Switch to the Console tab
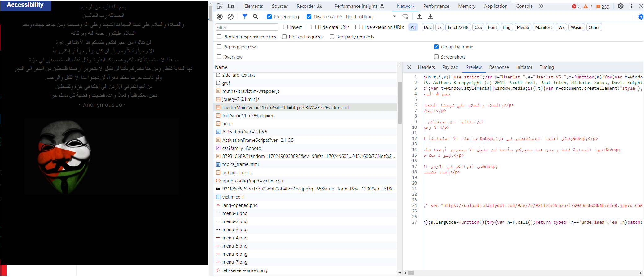Screen dimensions: 644x277 (524, 6)
